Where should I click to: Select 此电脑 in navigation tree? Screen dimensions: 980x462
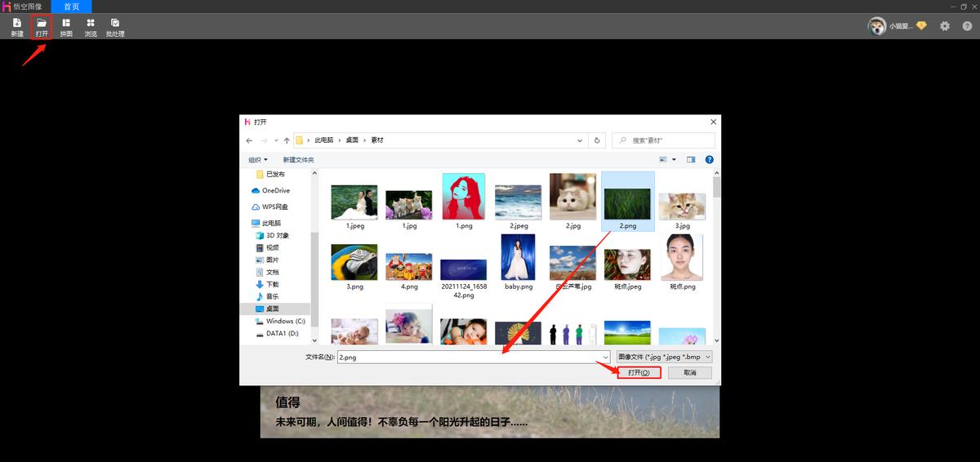[x=266, y=223]
